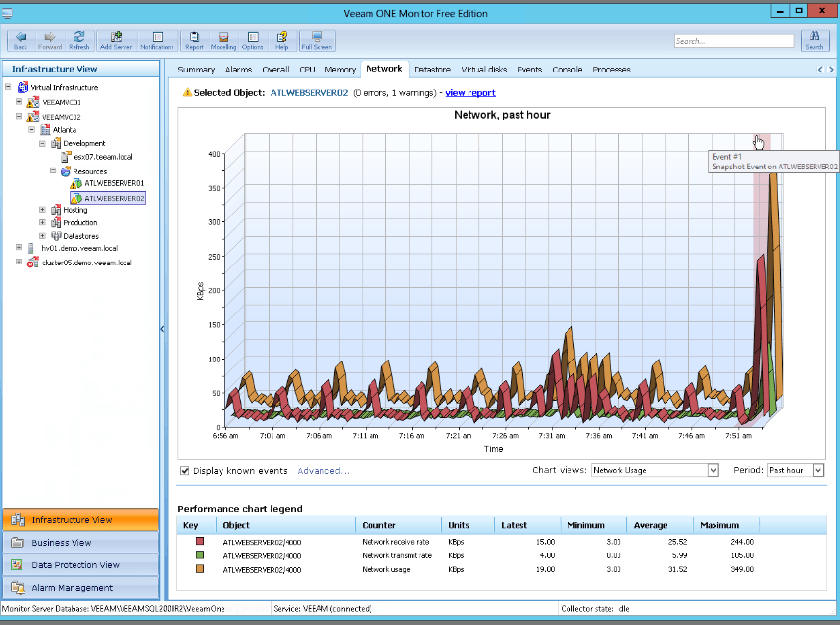Viewport: 840px width, 625px height.
Task: Expand the Hosting tree node
Action: pyautogui.click(x=42, y=210)
